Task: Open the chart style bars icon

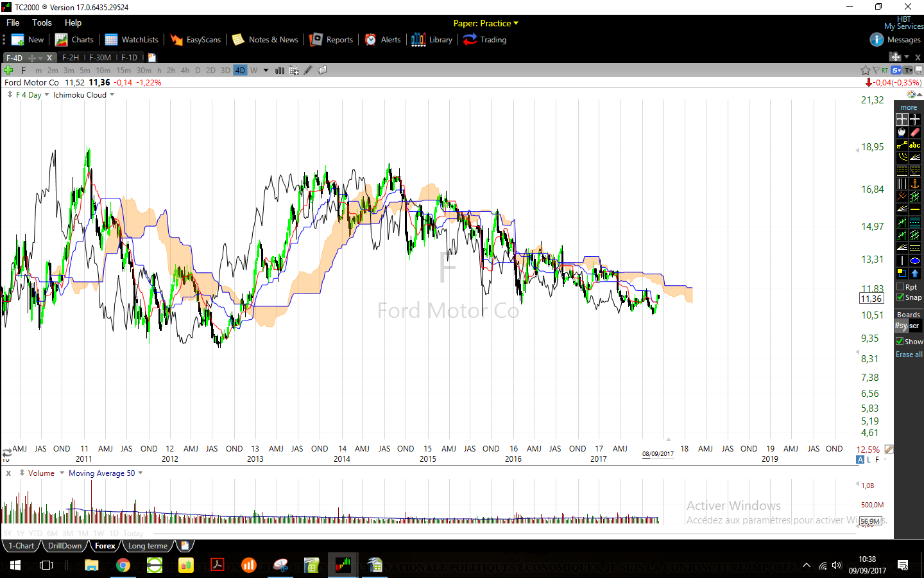Action: coord(280,71)
